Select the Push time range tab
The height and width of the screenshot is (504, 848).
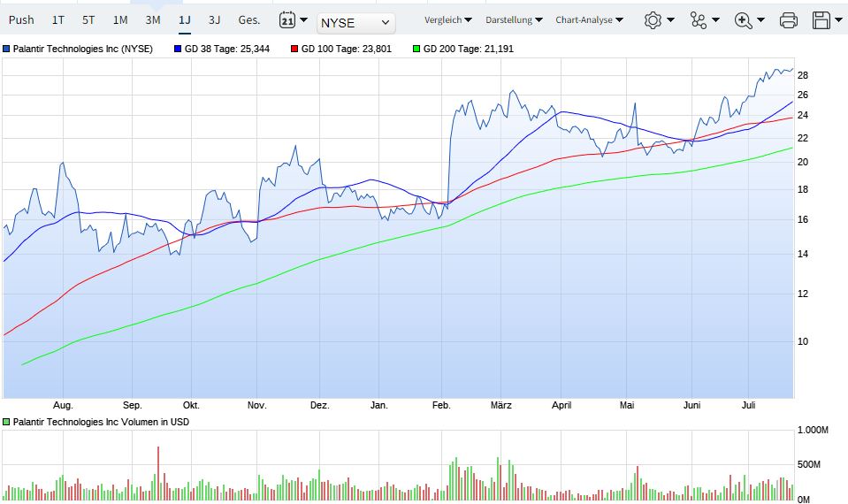[x=21, y=20]
